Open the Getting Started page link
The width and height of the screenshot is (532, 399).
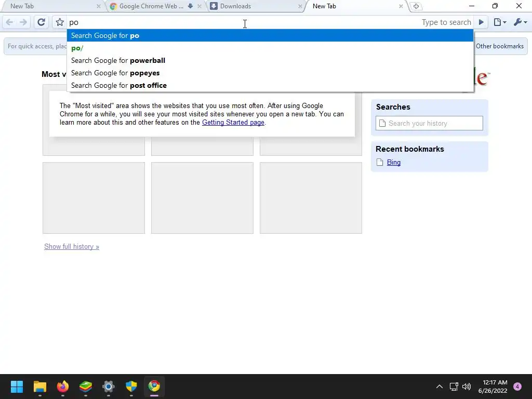[x=233, y=123]
